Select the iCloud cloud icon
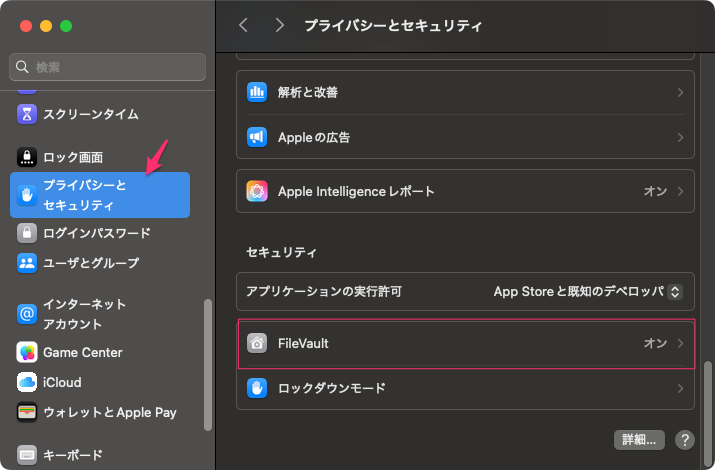The height and width of the screenshot is (470, 715). [x=27, y=382]
